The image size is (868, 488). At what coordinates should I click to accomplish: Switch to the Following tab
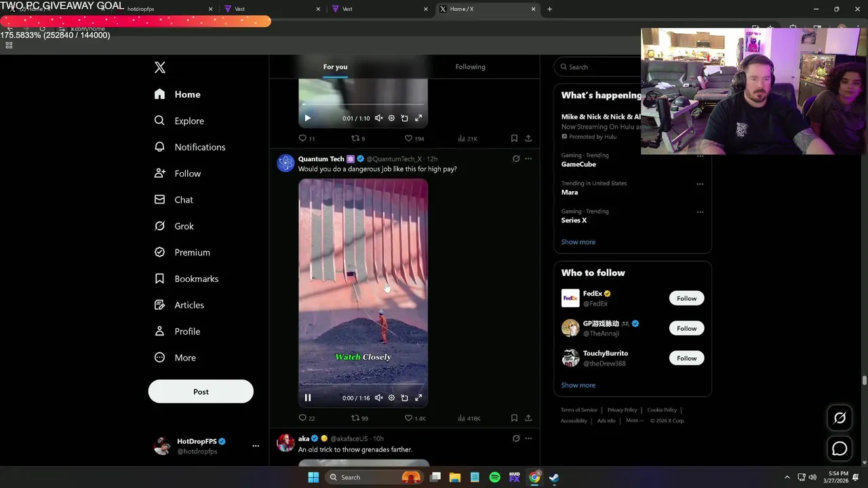[x=470, y=66]
